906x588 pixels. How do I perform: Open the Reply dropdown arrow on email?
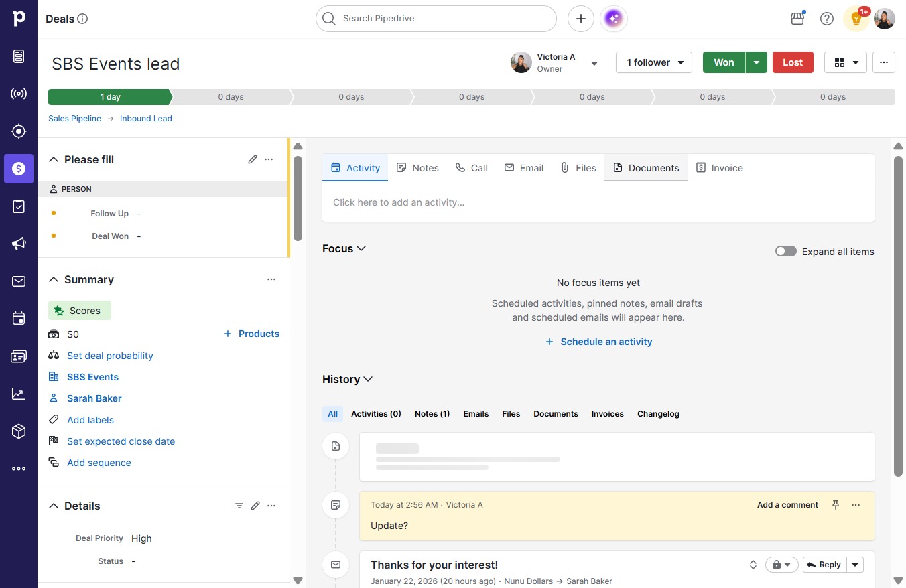pos(855,565)
